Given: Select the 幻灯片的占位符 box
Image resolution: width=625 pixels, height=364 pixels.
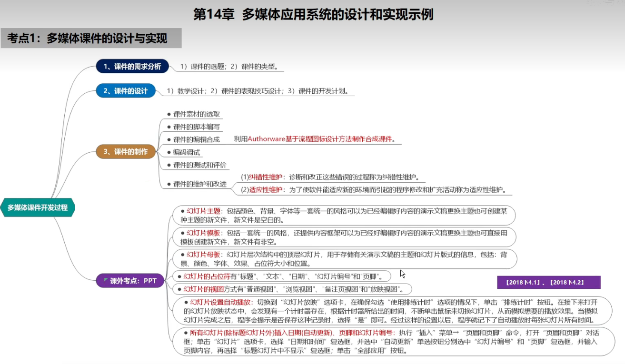Looking at the screenshot, I should pyautogui.click(x=282, y=276).
